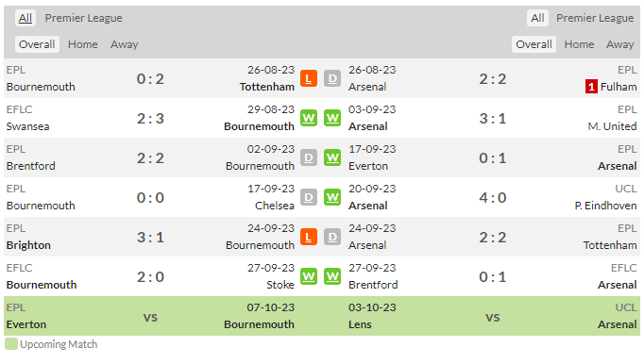Show right team's Home matches
Viewport: 644px width, 364px height.
point(579,44)
